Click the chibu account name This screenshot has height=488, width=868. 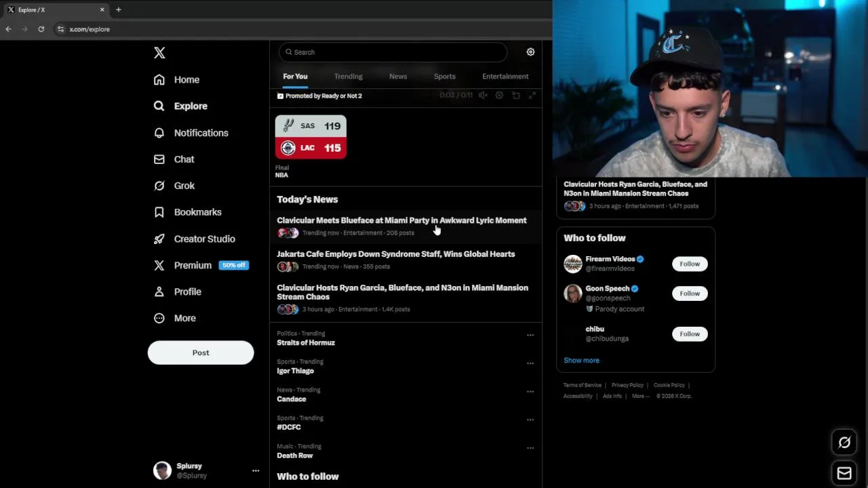(x=595, y=329)
